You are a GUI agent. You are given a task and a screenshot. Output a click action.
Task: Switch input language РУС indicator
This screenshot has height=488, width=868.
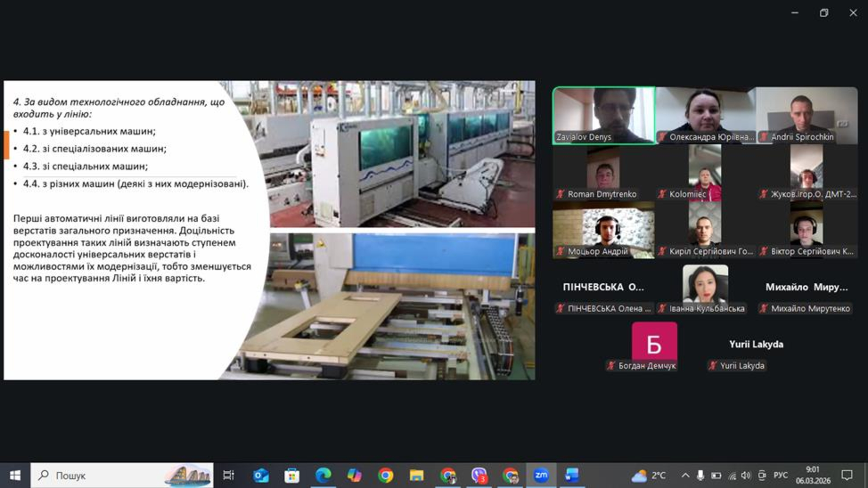[780, 475]
